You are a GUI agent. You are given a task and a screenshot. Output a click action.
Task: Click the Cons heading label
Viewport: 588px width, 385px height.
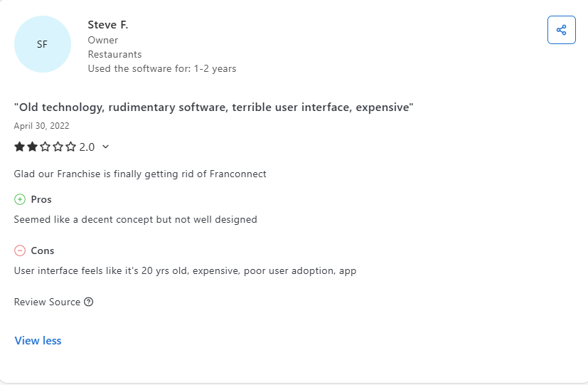coord(43,250)
